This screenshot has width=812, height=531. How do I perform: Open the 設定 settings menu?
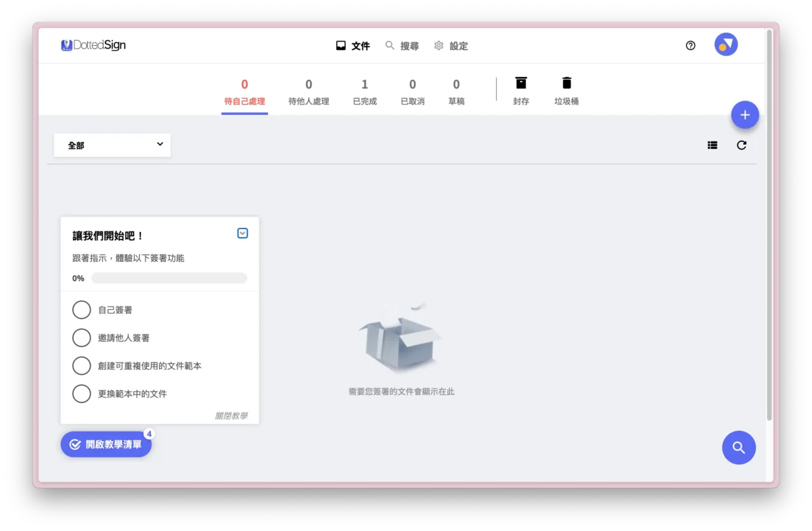pyautogui.click(x=451, y=45)
